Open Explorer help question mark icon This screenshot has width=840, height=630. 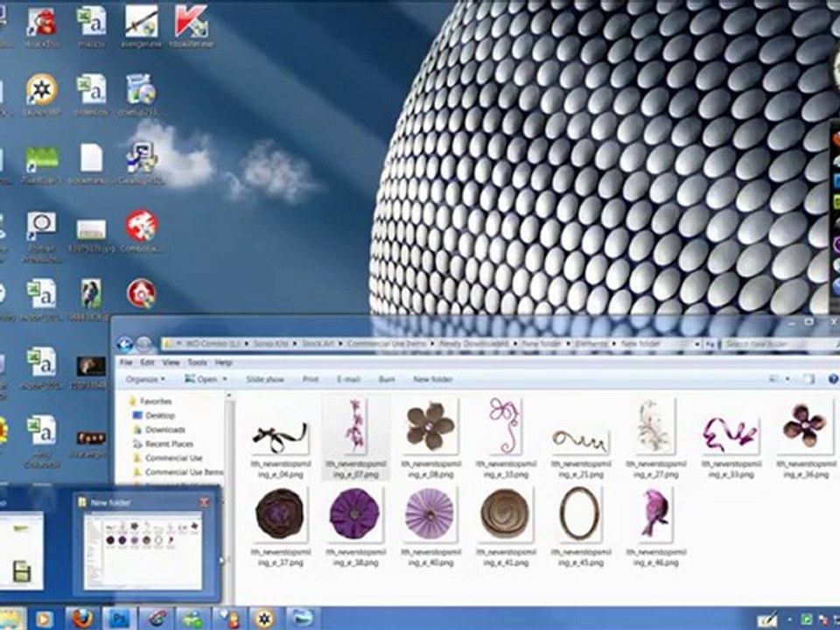click(x=833, y=379)
